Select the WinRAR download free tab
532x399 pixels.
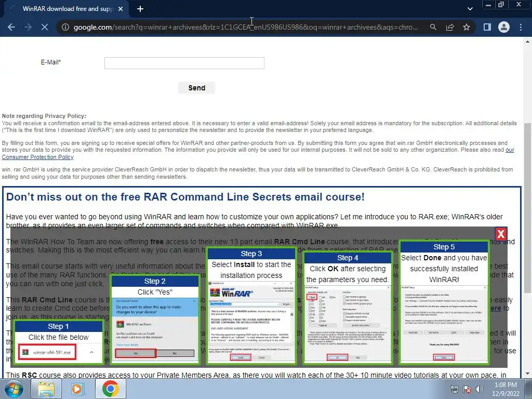(66, 9)
